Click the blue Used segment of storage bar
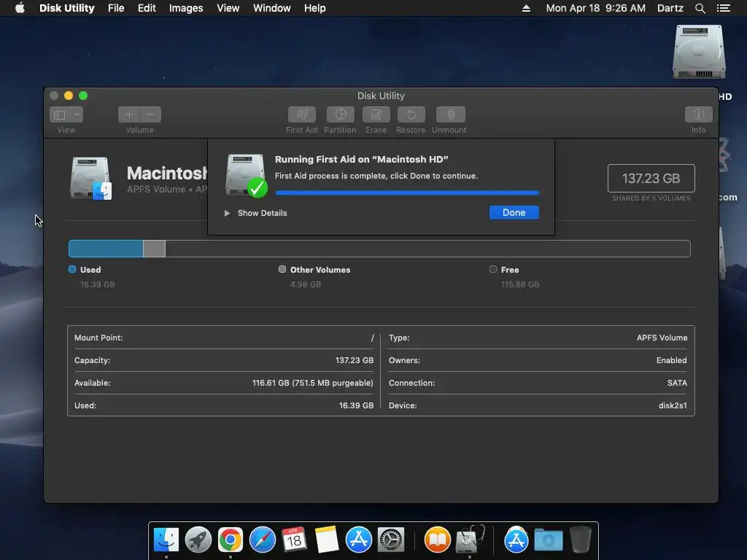 106,249
